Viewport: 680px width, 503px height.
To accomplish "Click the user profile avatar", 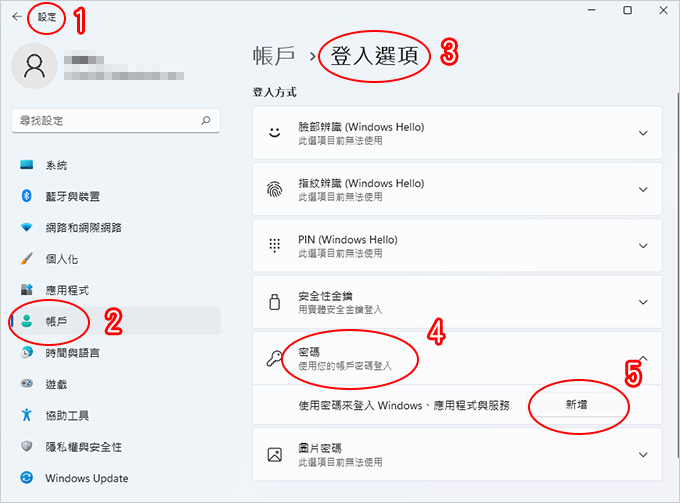I will [x=34, y=66].
